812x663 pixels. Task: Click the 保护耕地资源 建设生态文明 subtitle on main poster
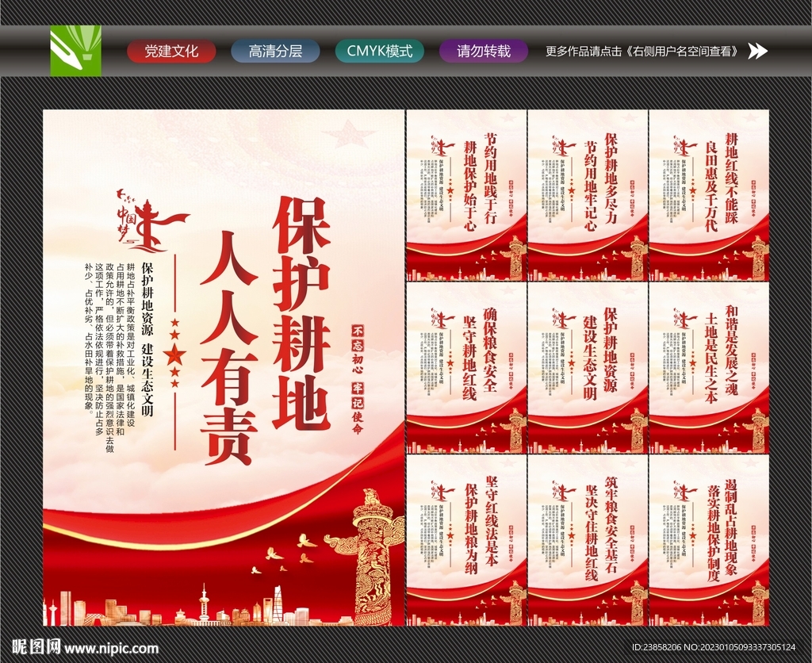coord(147,340)
